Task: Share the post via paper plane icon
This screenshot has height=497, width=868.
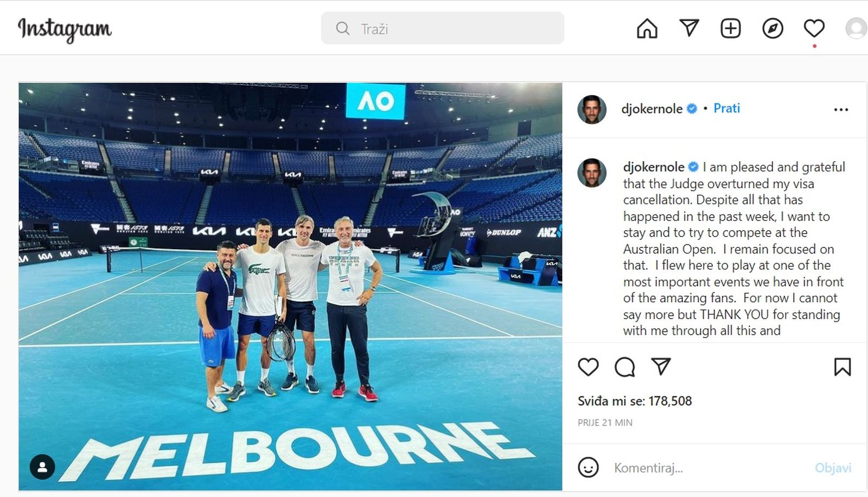Action: tap(661, 367)
